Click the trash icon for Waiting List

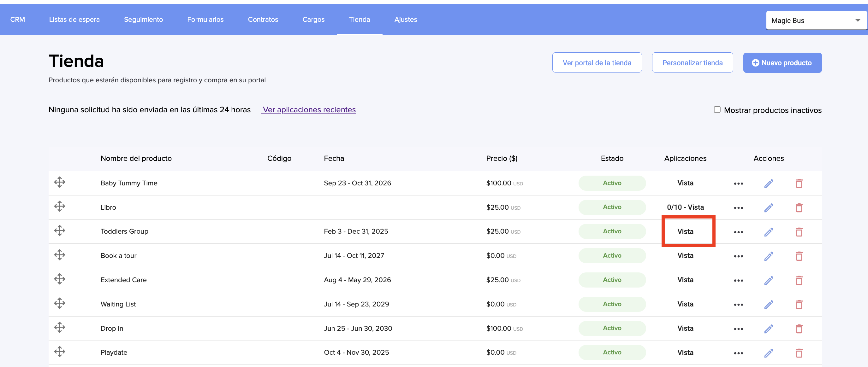coord(799,305)
